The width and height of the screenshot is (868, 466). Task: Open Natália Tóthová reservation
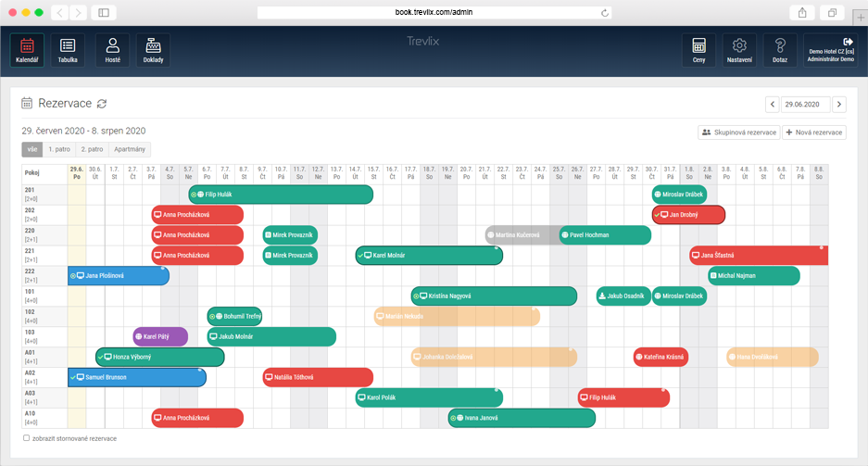318,377
